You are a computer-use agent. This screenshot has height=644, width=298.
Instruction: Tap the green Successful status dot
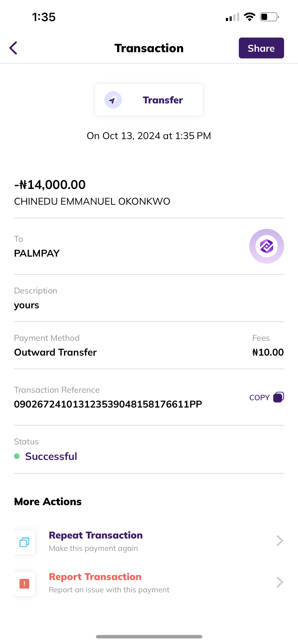[x=17, y=456]
